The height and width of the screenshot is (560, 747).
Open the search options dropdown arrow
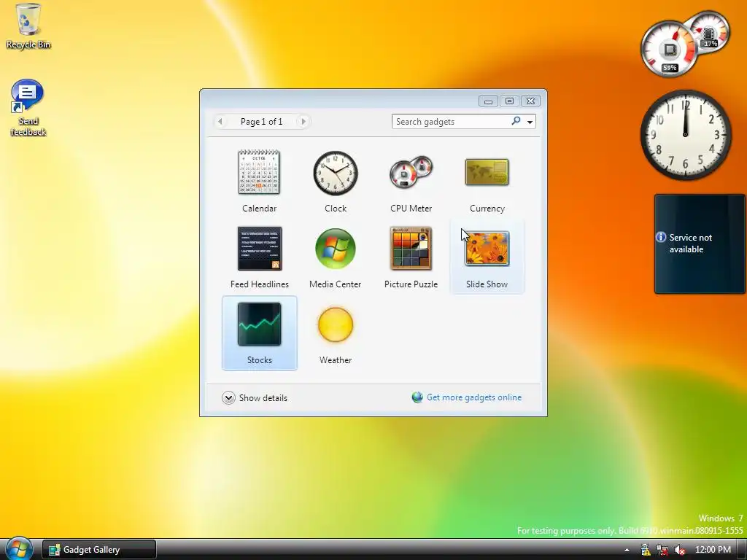coord(530,122)
